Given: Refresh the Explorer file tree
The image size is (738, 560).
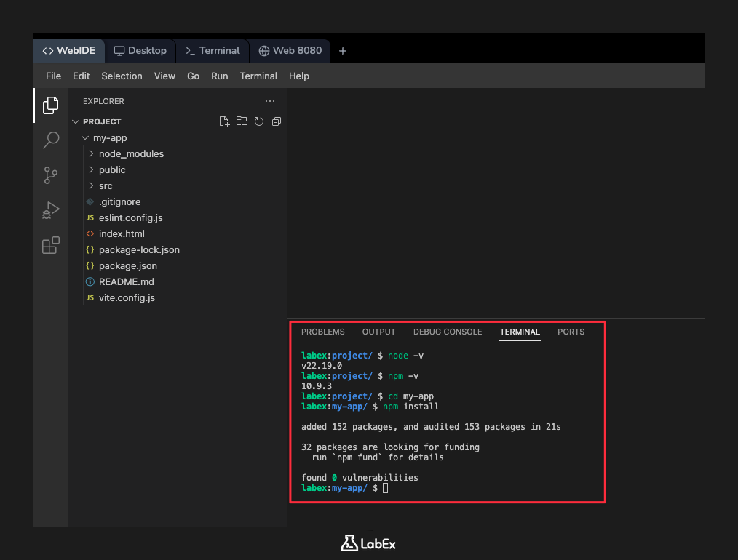Looking at the screenshot, I should tap(259, 121).
